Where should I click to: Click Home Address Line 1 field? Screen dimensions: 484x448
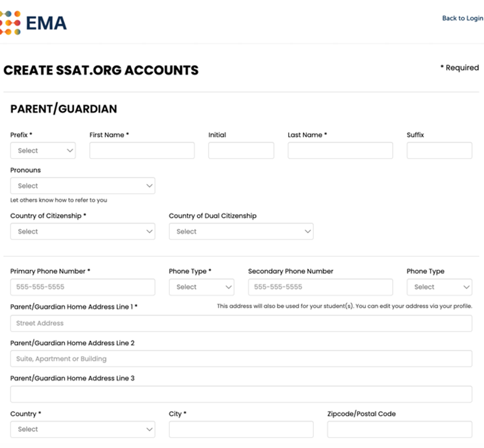pyautogui.click(x=241, y=323)
